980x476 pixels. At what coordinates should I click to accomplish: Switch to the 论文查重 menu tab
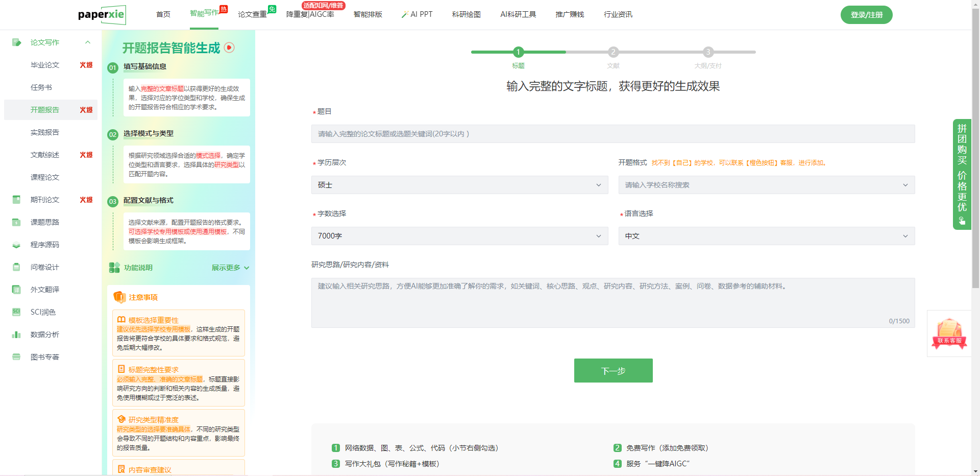pyautogui.click(x=252, y=14)
